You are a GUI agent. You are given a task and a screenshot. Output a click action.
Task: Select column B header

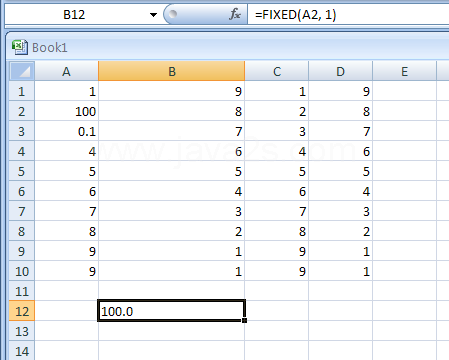click(172, 71)
